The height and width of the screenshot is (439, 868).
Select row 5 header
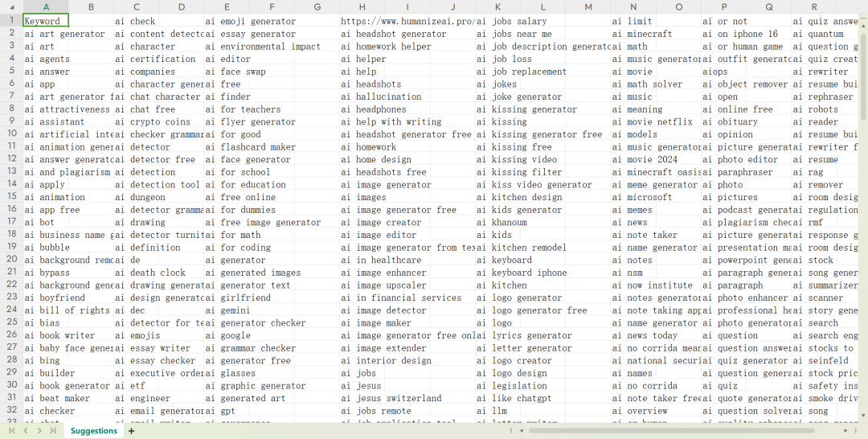pos(11,71)
